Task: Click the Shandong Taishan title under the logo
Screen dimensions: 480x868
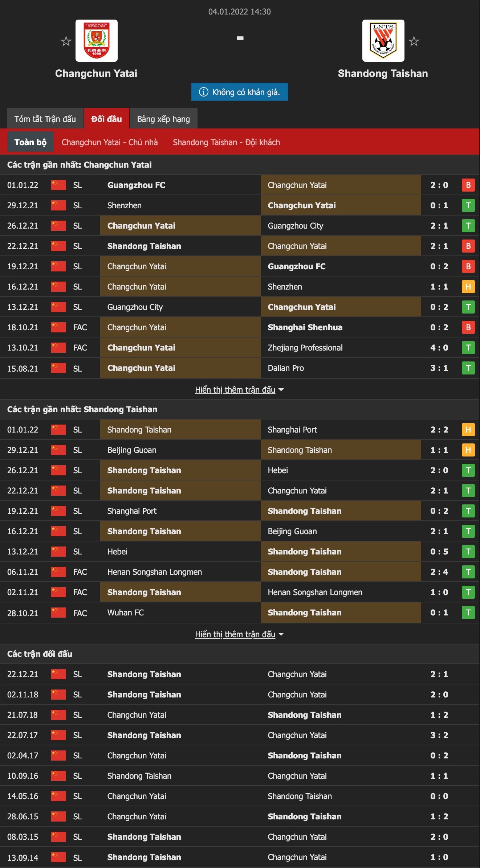Action: pyautogui.click(x=383, y=73)
